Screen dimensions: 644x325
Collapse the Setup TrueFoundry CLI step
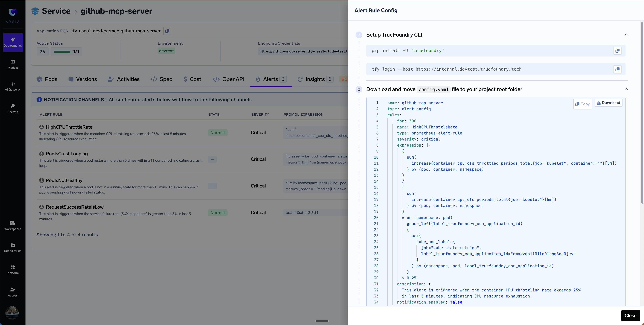(x=626, y=35)
